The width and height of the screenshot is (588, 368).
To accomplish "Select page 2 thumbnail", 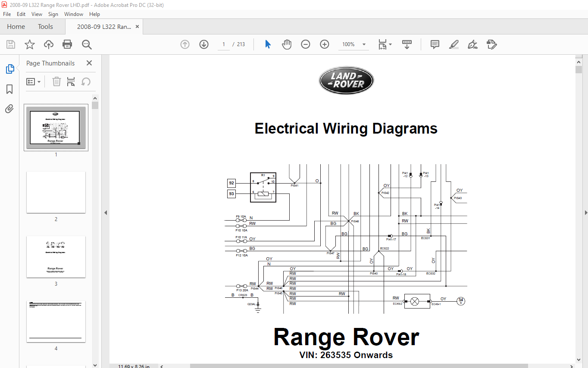I will (x=56, y=192).
